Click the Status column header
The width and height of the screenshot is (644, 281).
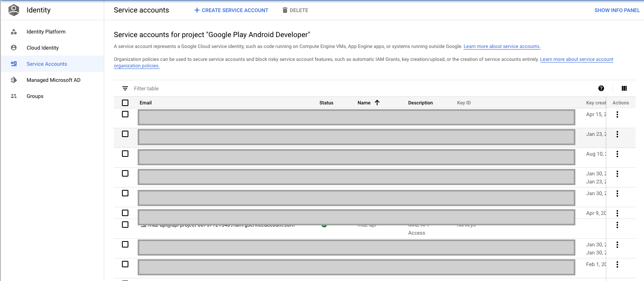[326, 103]
